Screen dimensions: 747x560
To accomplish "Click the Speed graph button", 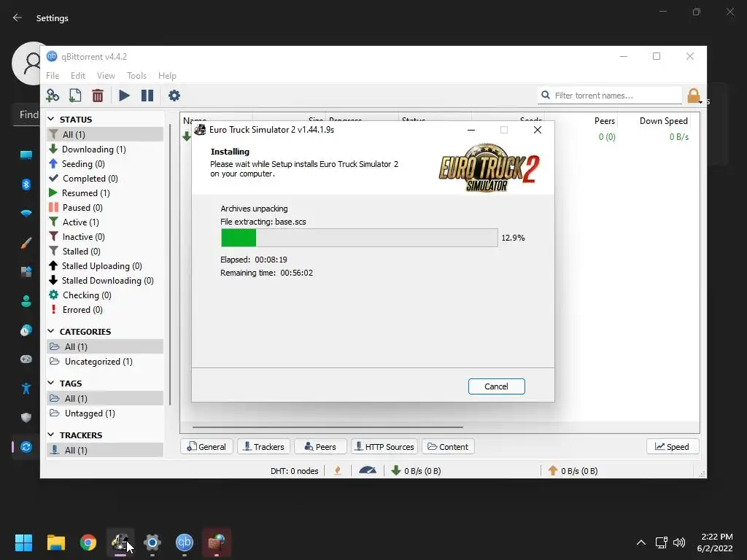I will [x=672, y=447].
